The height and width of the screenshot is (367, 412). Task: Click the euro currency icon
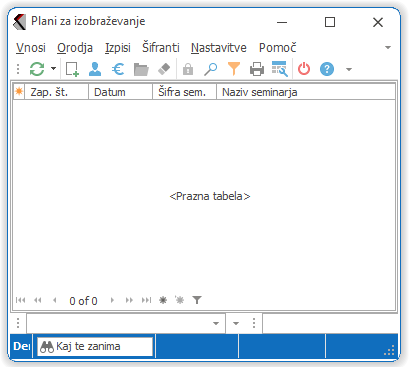click(x=118, y=69)
